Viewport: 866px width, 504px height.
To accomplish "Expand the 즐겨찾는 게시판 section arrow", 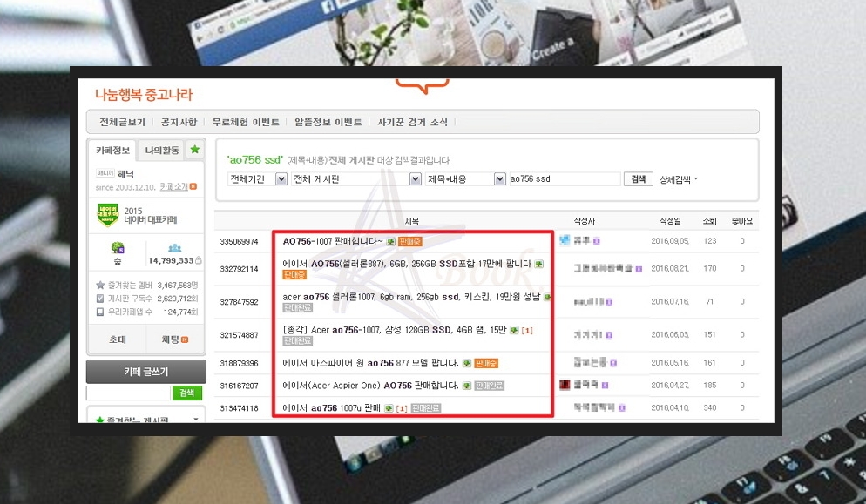I will (195, 420).
